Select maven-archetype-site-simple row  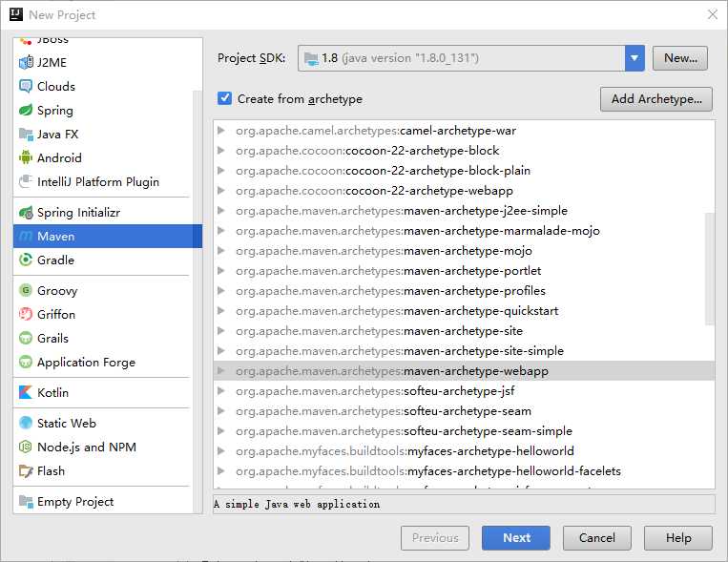coord(465,351)
